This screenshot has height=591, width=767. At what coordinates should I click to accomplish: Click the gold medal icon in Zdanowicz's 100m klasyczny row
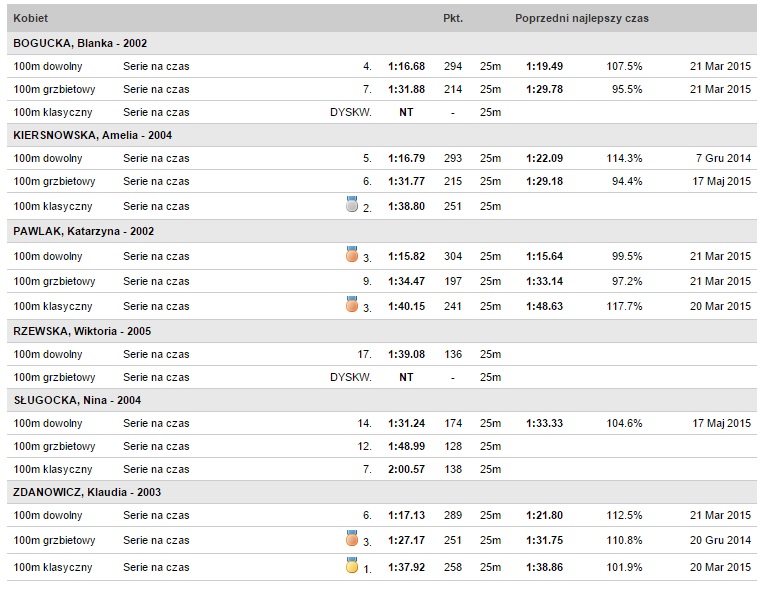(x=352, y=565)
